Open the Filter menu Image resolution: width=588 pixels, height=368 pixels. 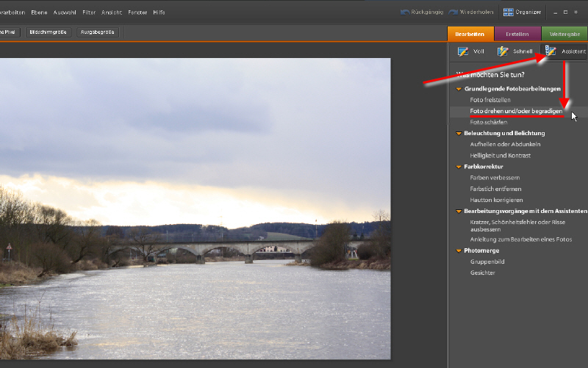point(89,12)
